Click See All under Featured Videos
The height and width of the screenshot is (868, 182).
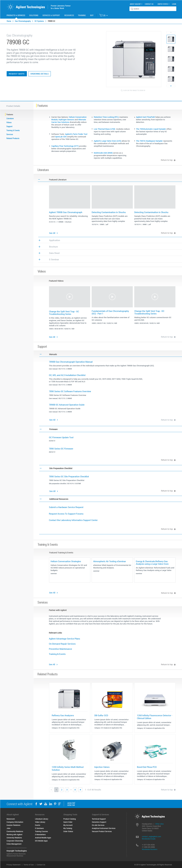click(x=53, y=337)
